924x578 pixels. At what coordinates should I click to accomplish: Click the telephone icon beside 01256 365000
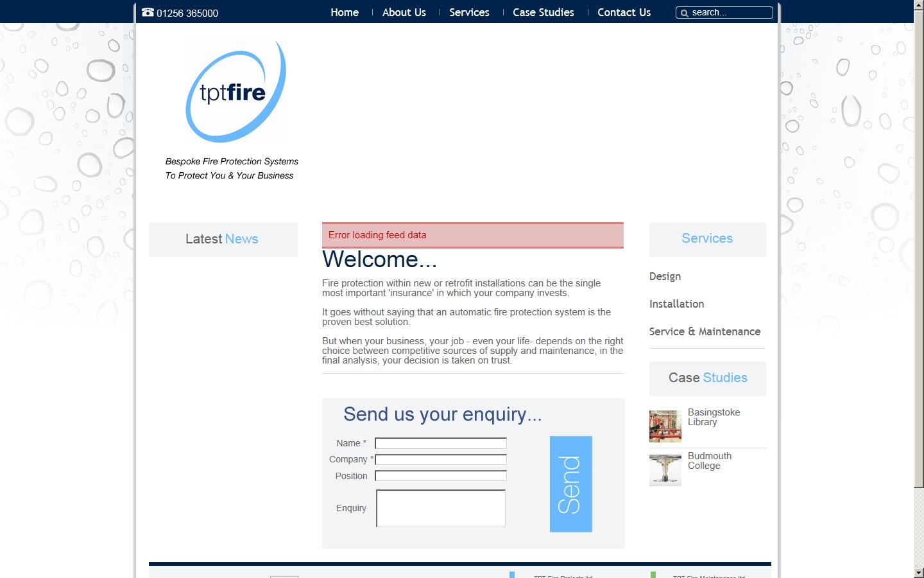point(148,12)
